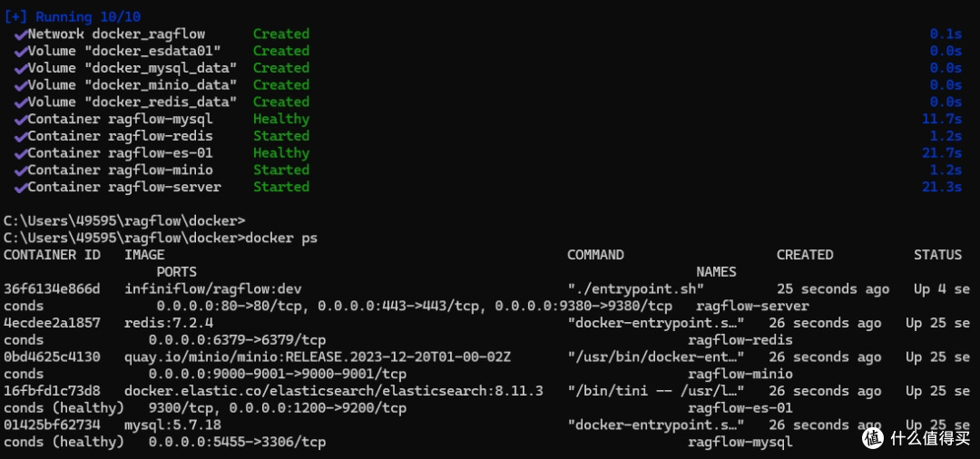Click the checkmark next to Volume docker_minio_data
Image resolution: width=980 pixels, height=459 pixels.
point(21,85)
